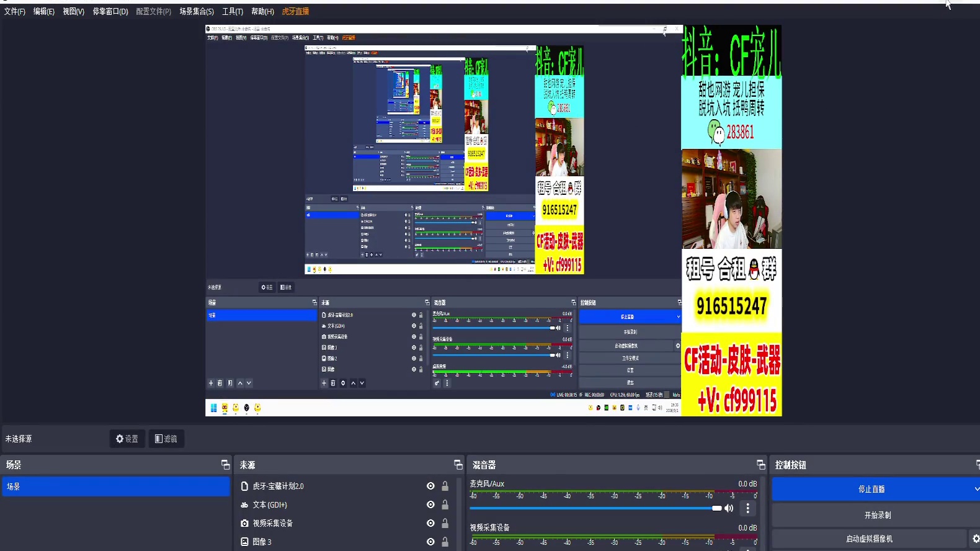Select the 图像 3 source
This screenshot has height=551, width=980.
262,542
